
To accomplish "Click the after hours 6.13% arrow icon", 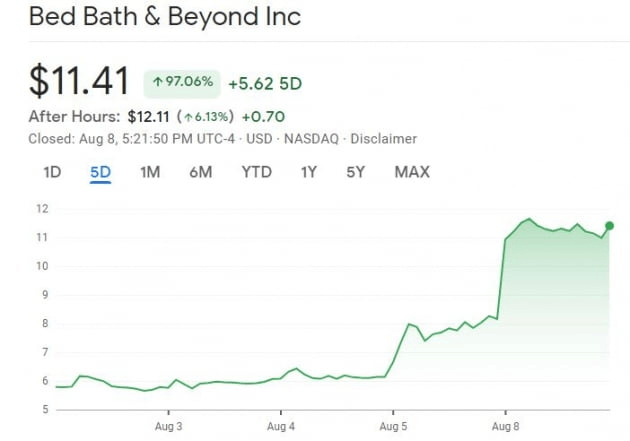I will [x=187, y=116].
